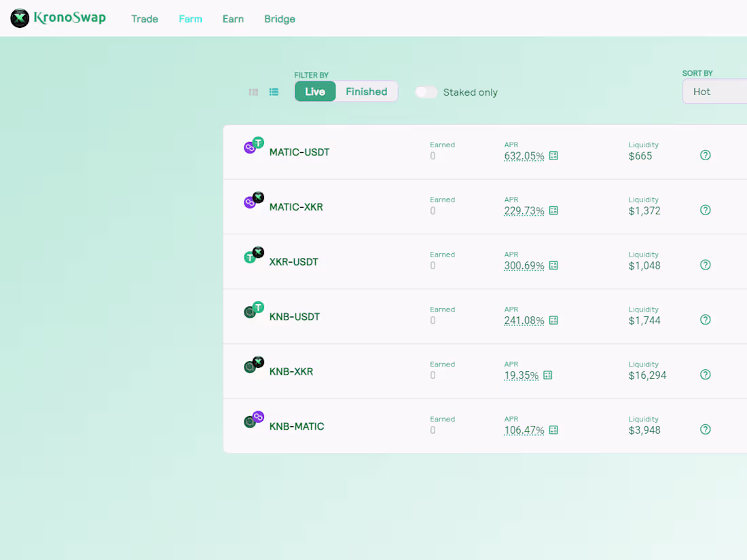Select the Finished filter
This screenshot has height=560, width=747.
tap(366, 92)
